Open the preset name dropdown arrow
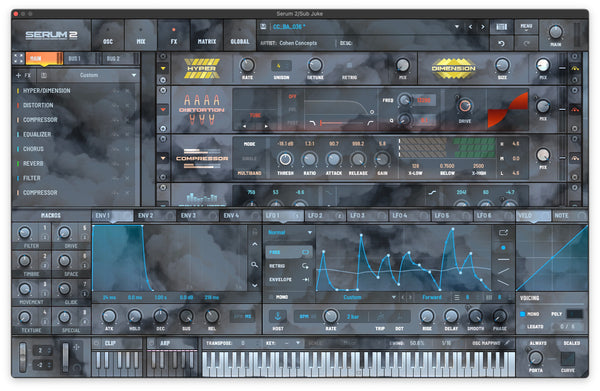Screen dimensions: 600x391 (457, 27)
